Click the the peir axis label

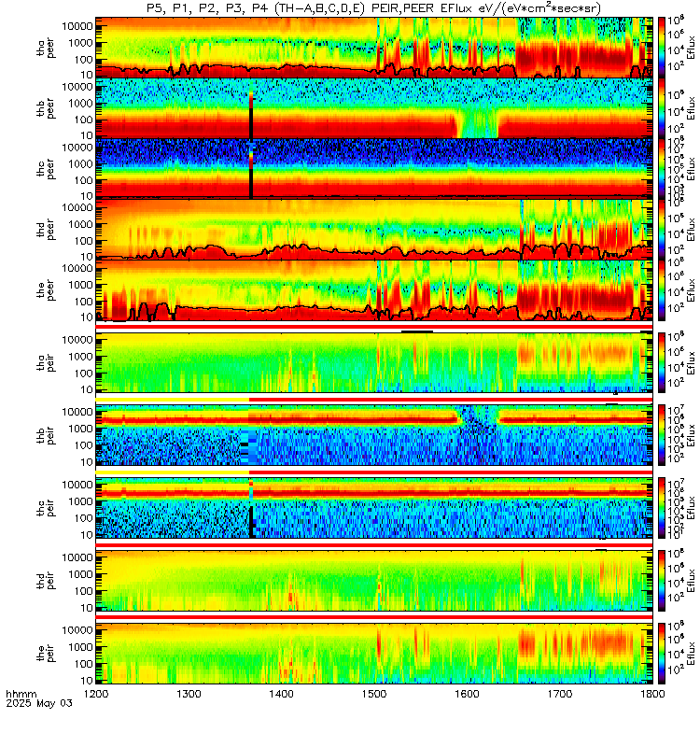tap(46, 653)
